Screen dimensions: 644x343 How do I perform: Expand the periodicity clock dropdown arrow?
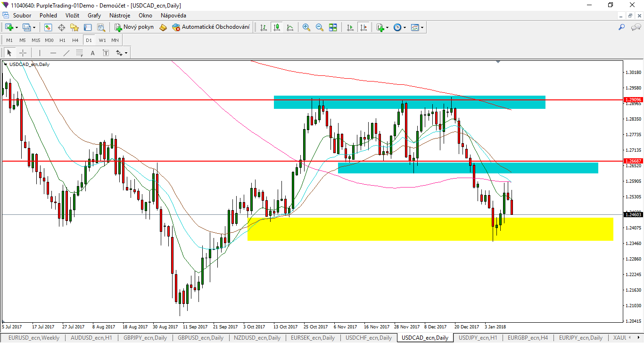(x=405, y=27)
